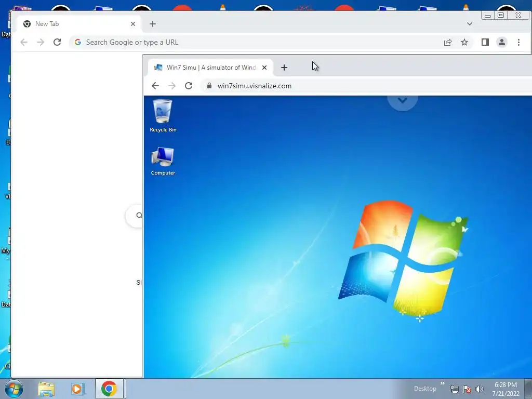Image resolution: width=532 pixels, height=399 pixels.
Task: Open the Chrome profile avatar menu
Action: 501,42
